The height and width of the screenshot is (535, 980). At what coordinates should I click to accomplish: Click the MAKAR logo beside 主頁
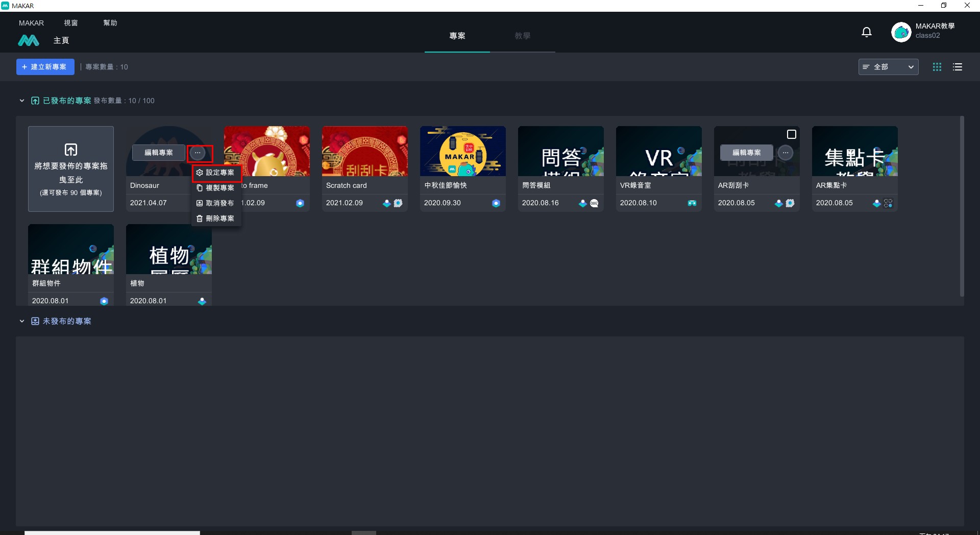[x=29, y=40]
